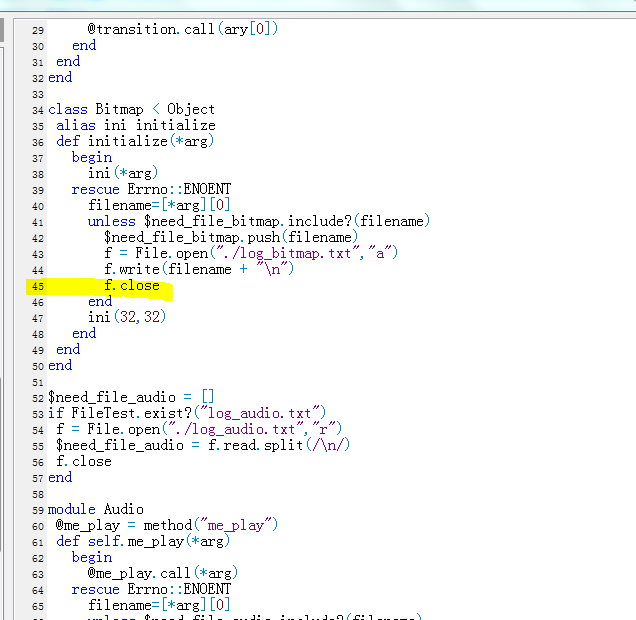The height and width of the screenshot is (620, 636).
Task: Click line number 59 in the gutter
Action: (38, 510)
